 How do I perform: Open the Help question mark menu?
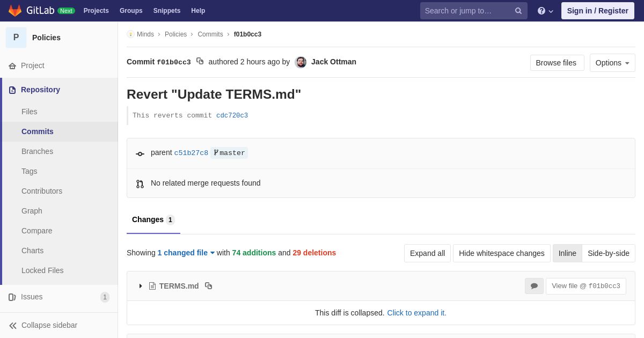click(x=545, y=11)
